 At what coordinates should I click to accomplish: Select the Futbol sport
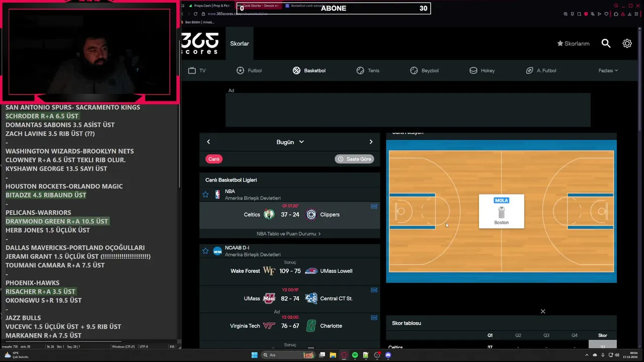249,70
